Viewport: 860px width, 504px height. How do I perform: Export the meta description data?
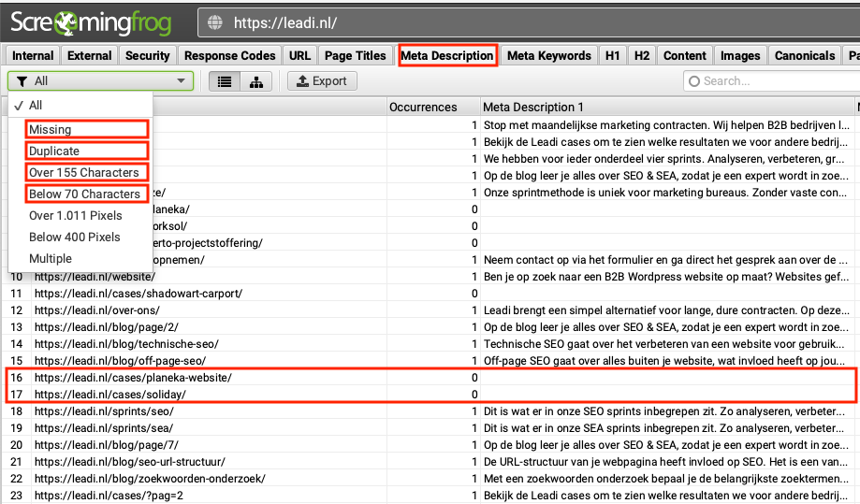322,81
